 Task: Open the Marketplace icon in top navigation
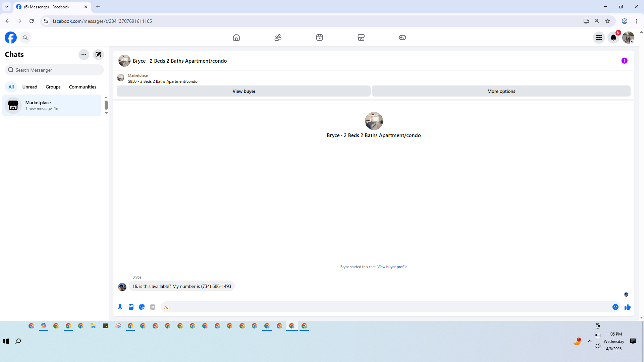click(x=361, y=38)
